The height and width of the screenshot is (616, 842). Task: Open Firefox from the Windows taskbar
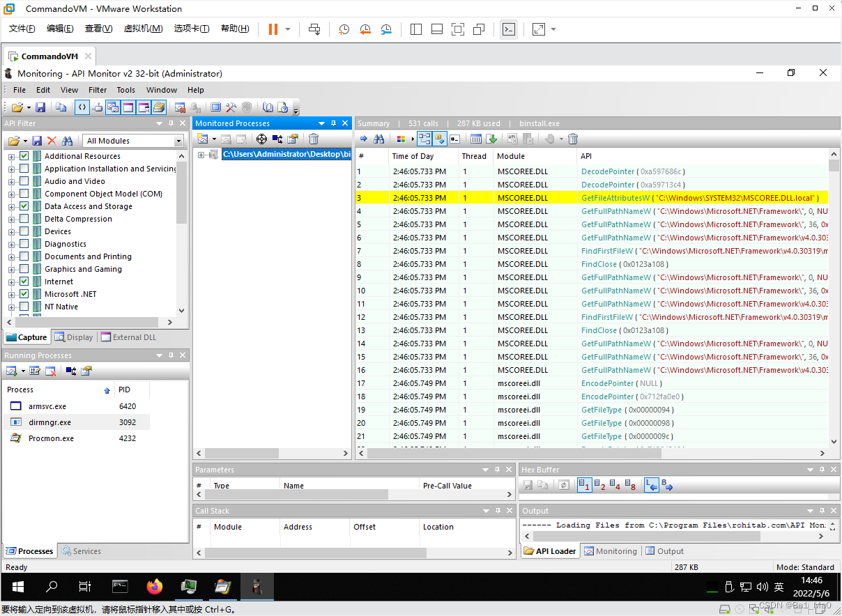(x=155, y=587)
